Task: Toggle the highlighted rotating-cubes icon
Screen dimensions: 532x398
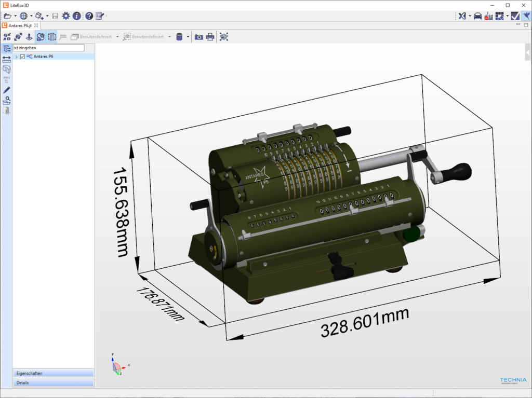Action: coord(41,37)
